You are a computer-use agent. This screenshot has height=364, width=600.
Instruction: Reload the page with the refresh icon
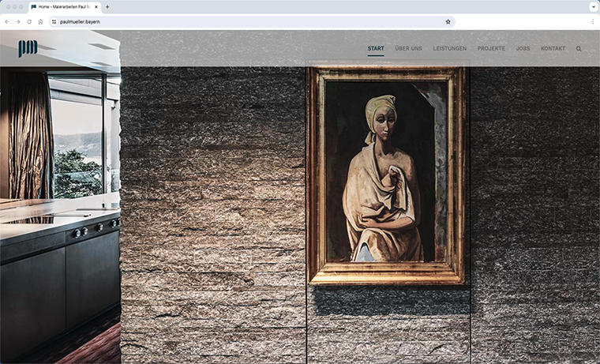(29, 22)
